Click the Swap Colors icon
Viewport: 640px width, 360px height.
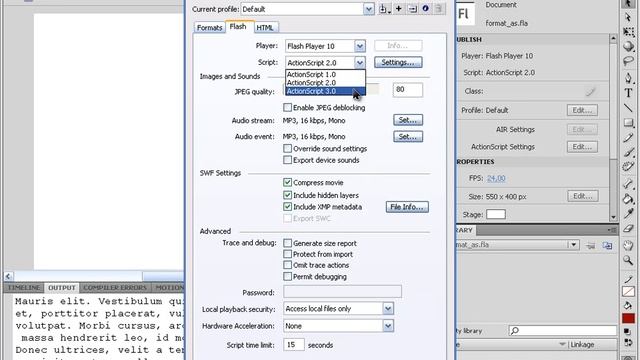[x=628, y=343]
